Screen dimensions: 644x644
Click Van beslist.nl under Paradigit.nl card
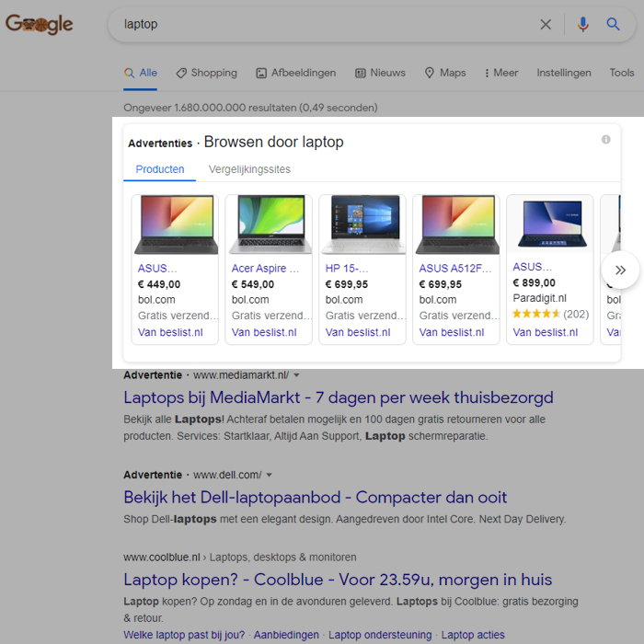[x=545, y=332]
